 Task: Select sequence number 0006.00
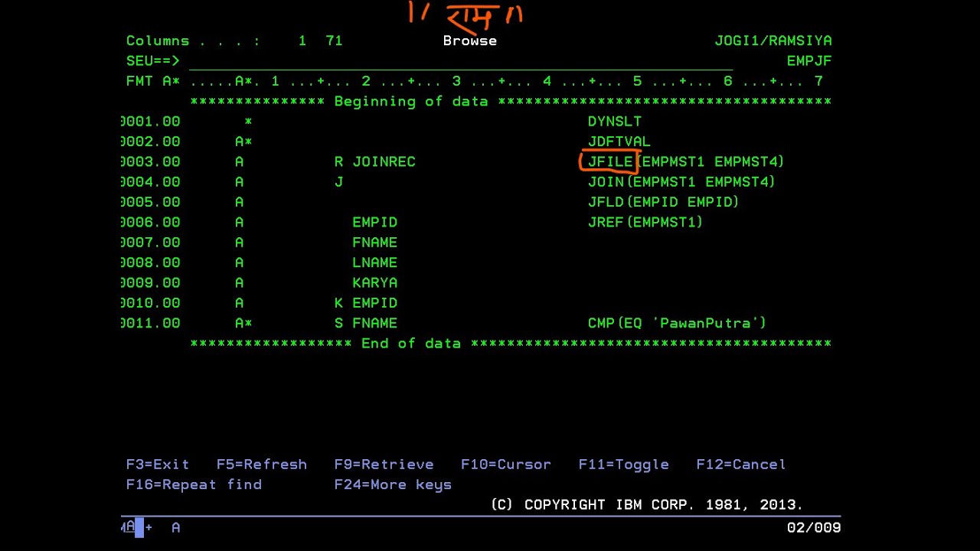point(151,223)
